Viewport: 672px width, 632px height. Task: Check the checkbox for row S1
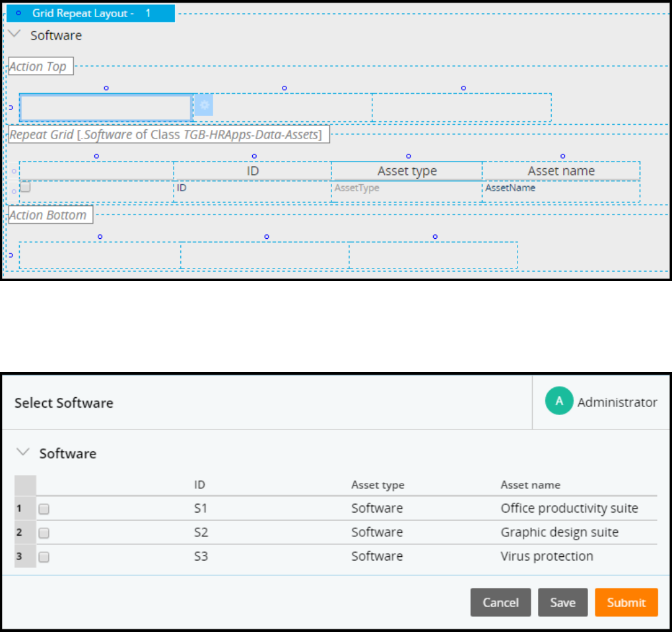(44, 509)
